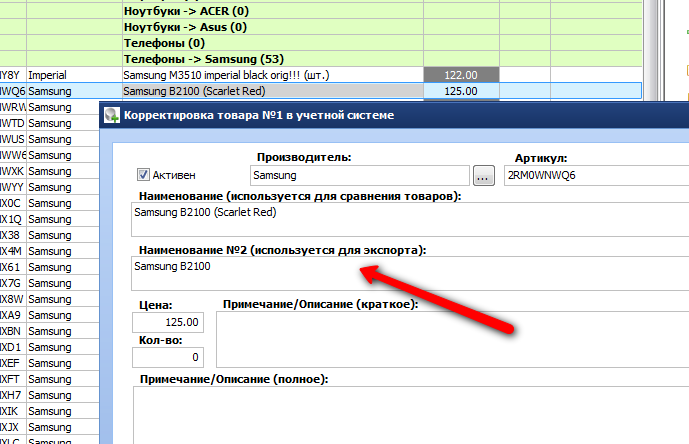
Task: Click Samsung cell in the IWQ6 row
Action: click(x=74, y=91)
